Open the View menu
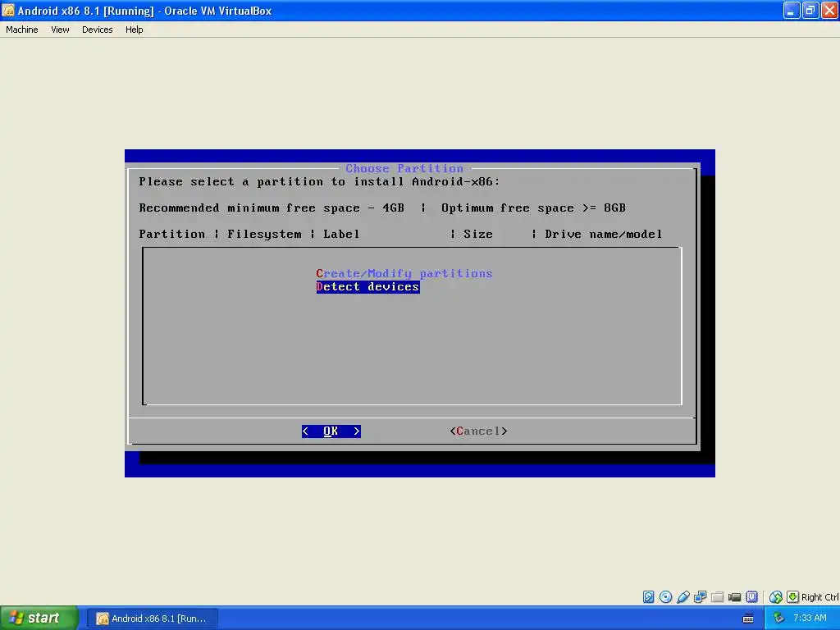Image resolution: width=840 pixels, height=630 pixels. click(60, 30)
